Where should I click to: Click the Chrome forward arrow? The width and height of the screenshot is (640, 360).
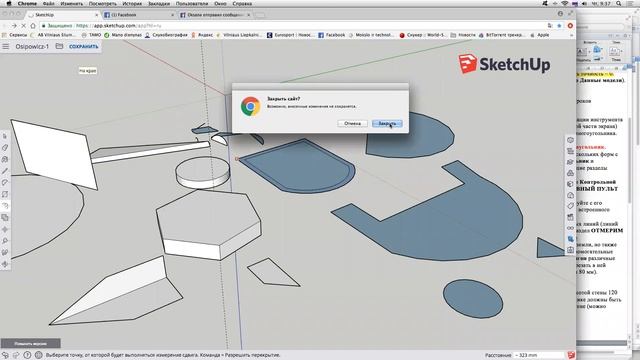click(x=14, y=26)
